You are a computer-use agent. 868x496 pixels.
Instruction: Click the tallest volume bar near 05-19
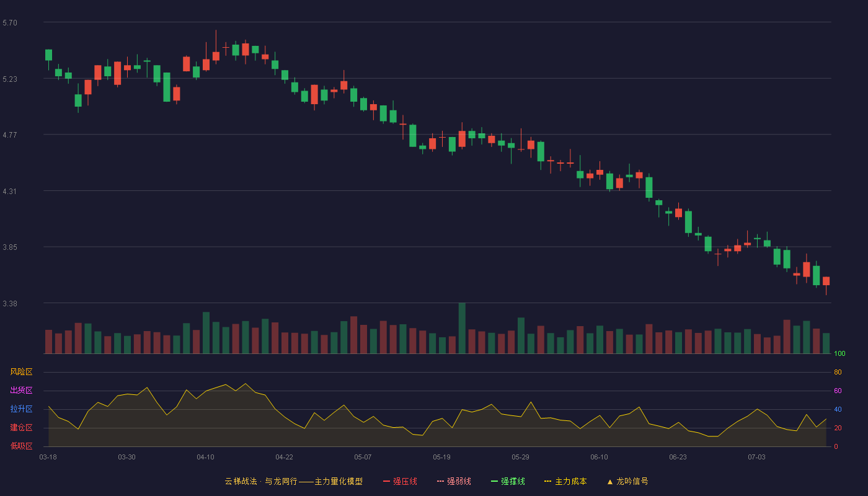(x=462, y=328)
